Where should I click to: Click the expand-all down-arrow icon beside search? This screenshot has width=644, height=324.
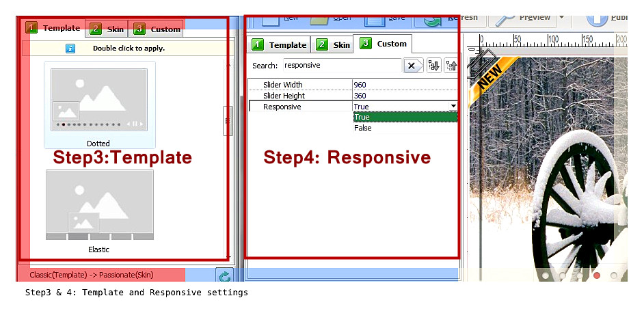pyautogui.click(x=433, y=66)
